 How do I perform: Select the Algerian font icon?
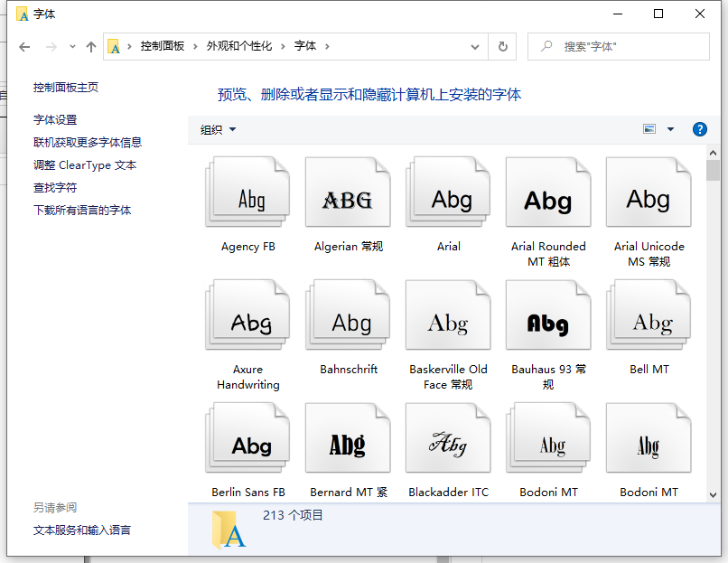348,192
